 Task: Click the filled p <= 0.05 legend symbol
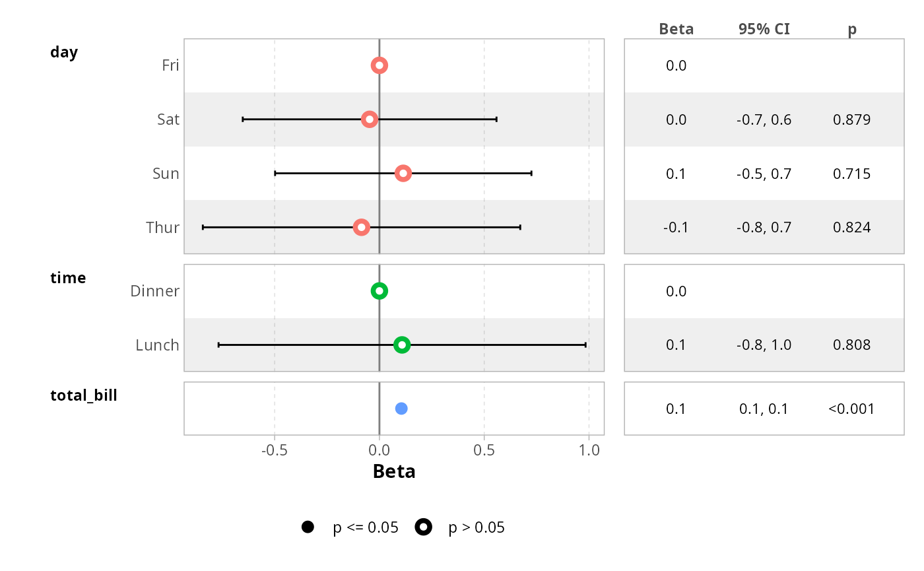[x=308, y=527]
